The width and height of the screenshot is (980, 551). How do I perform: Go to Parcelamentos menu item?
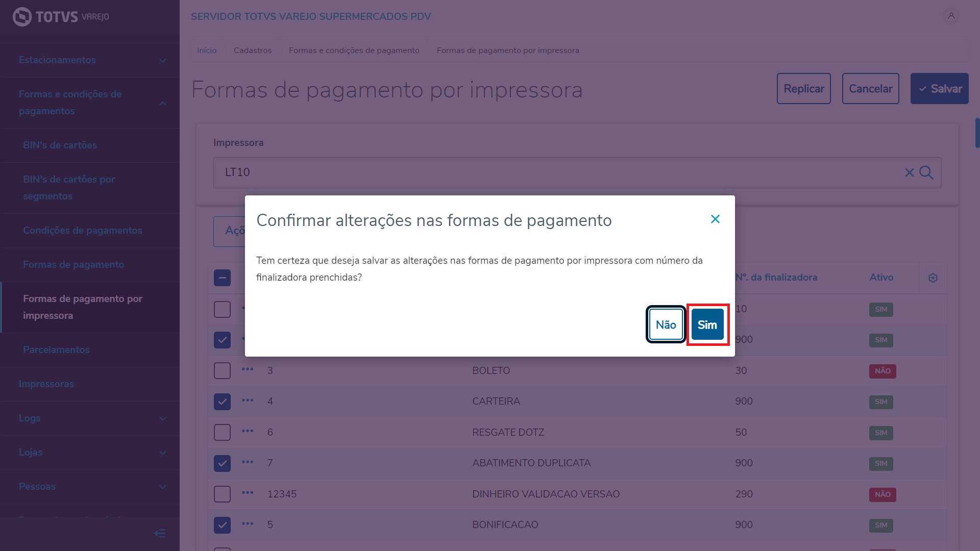56,350
